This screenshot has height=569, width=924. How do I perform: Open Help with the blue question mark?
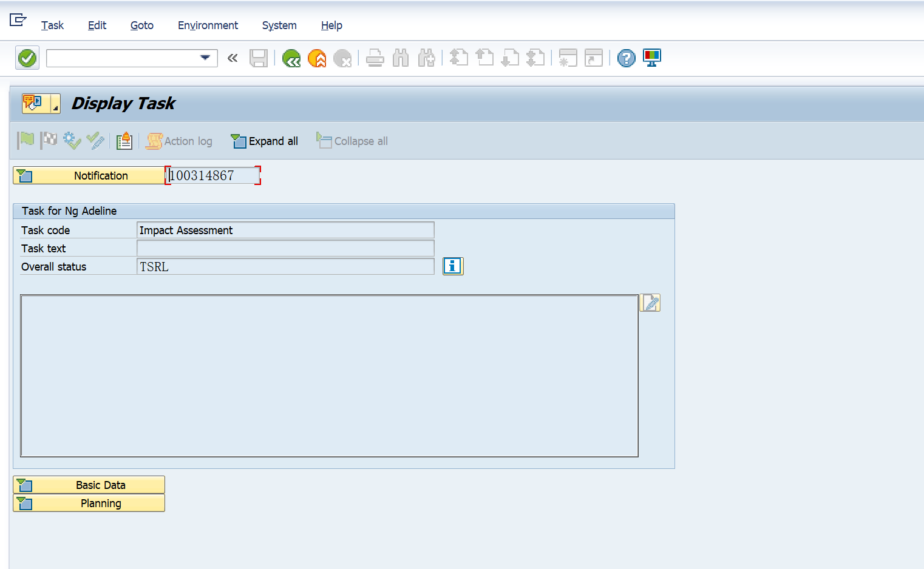627,58
